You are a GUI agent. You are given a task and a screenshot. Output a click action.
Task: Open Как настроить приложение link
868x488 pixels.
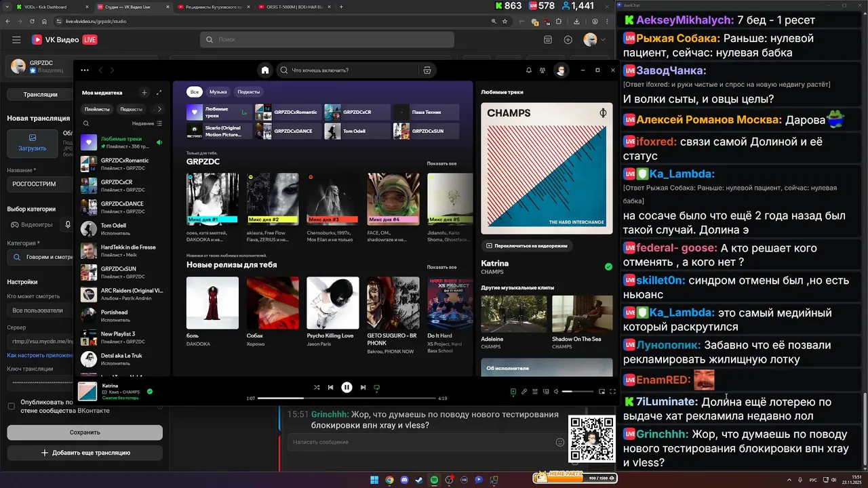tap(41, 355)
